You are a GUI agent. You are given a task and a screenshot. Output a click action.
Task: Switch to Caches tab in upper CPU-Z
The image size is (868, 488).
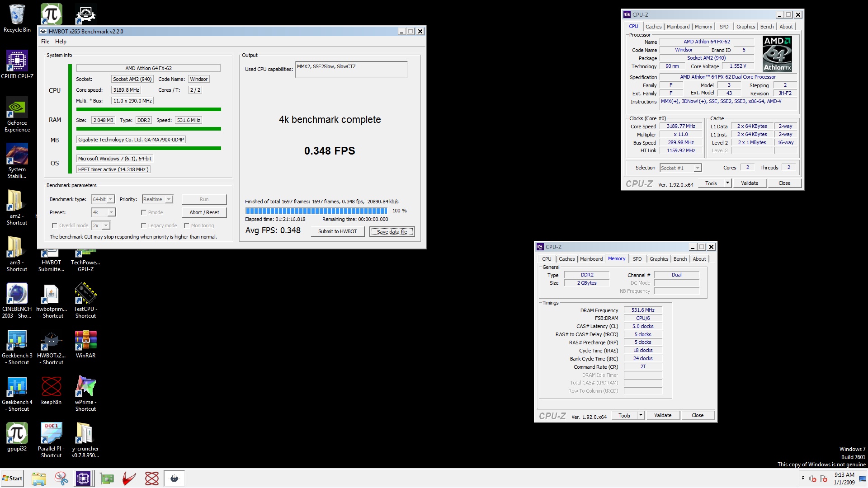coord(653,27)
